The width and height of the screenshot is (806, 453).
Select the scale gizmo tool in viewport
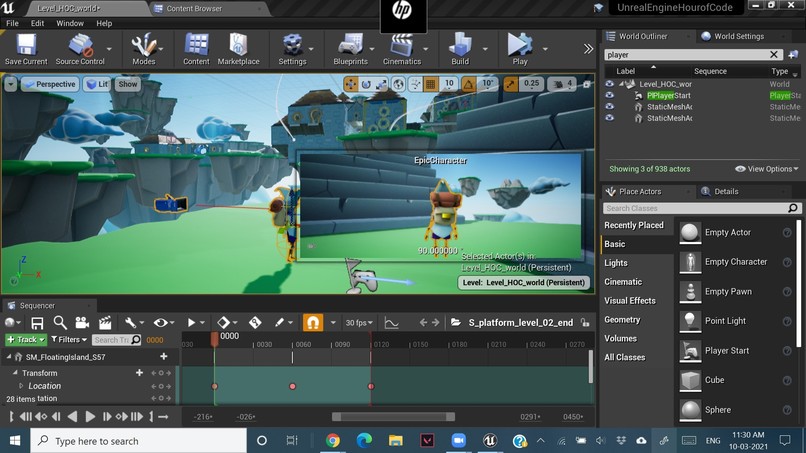381,84
